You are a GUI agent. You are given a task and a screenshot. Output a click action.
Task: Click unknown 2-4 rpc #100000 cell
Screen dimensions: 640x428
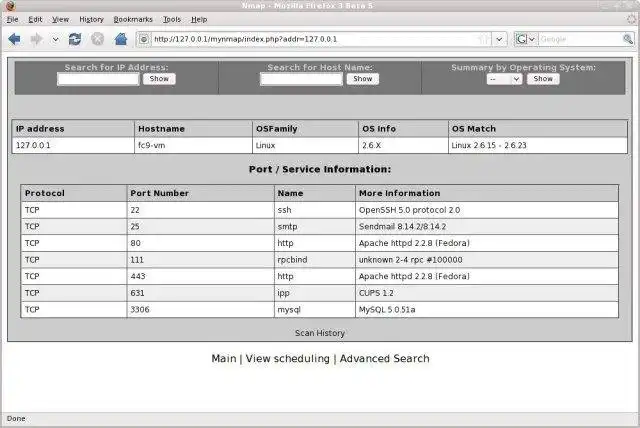487,259
